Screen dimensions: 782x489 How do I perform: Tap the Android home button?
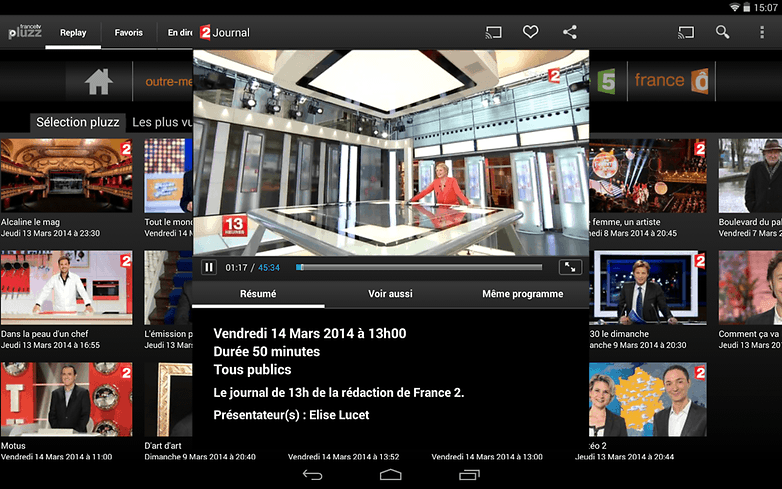click(x=391, y=475)
